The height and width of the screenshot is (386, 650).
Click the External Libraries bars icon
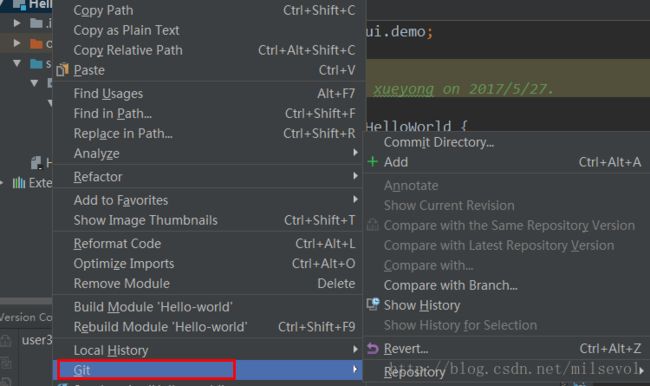(x=19, y=182)
